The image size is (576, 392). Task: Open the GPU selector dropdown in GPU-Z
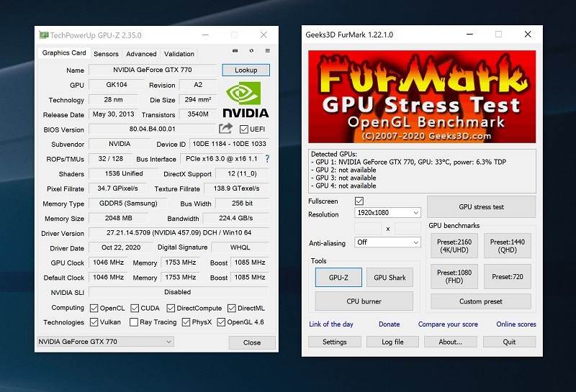[x=105, y=342]
